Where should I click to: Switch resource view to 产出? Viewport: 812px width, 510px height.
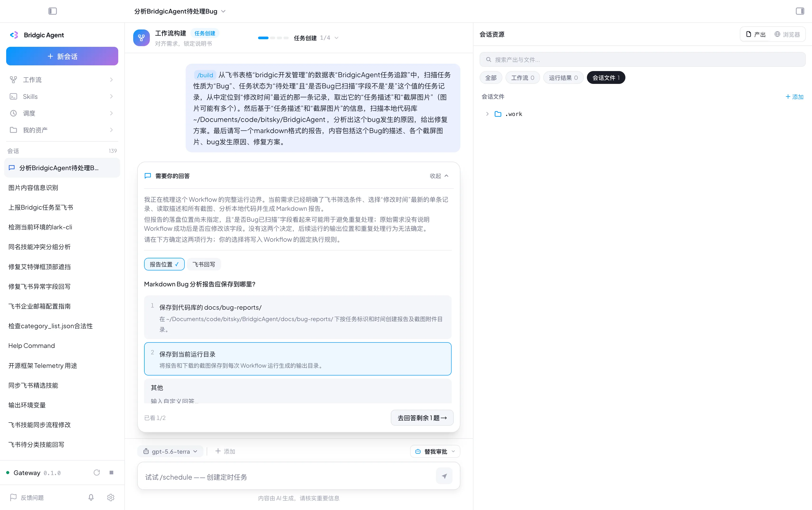click(x=756, y=34)
